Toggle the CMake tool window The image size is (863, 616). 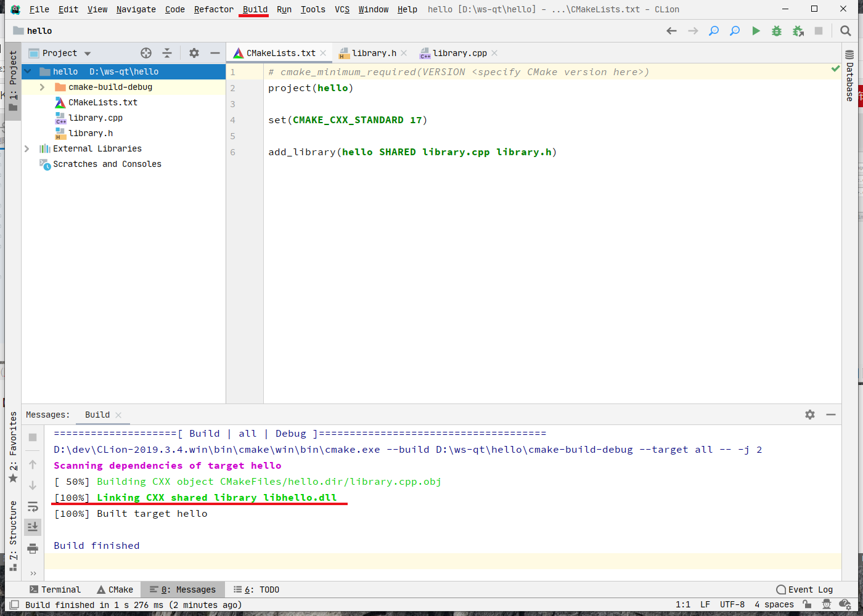point(115,590)
